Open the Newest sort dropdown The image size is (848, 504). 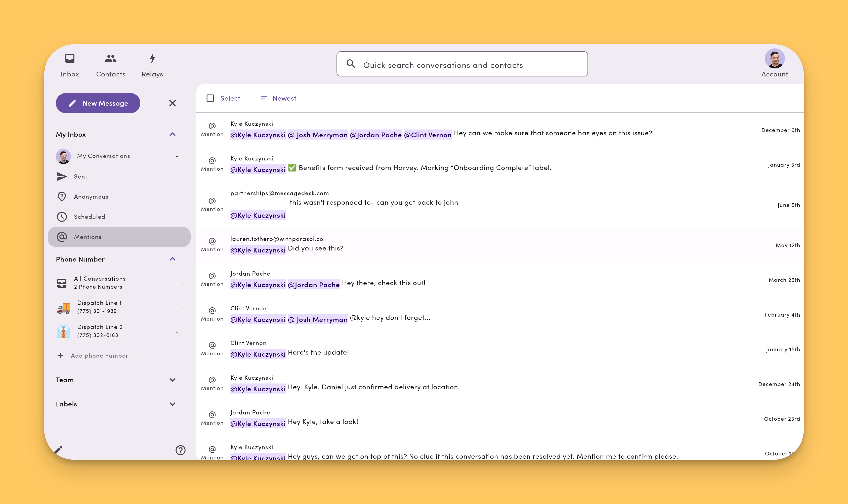(278, 98)
